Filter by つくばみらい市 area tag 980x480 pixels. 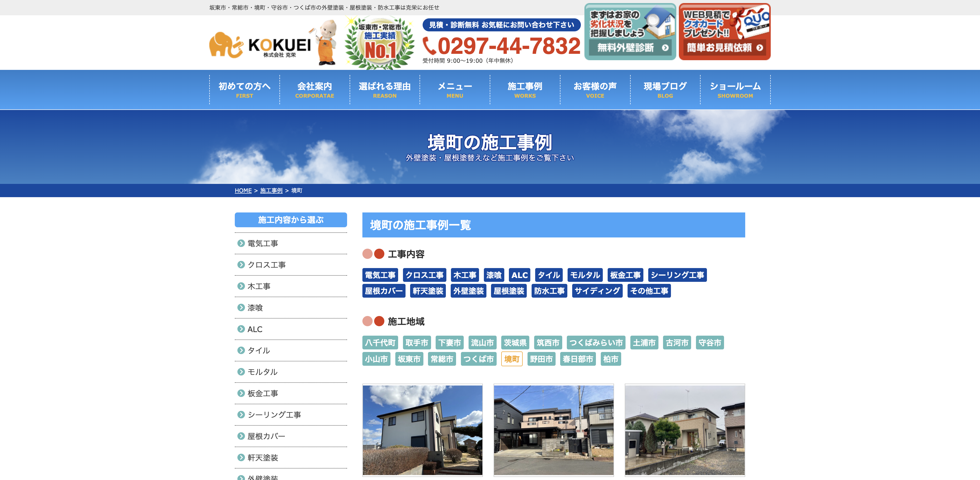coord(596,343)
